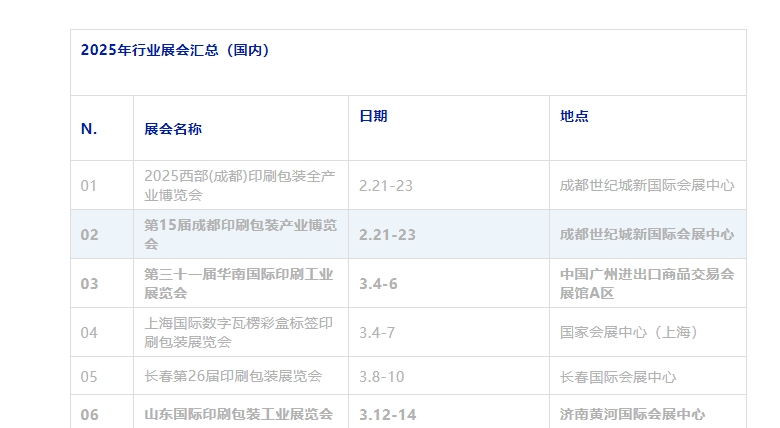Click 中国广州进出口商品交易会展馆A区 location
780x428 pixels.
click(x=647, y=283)
